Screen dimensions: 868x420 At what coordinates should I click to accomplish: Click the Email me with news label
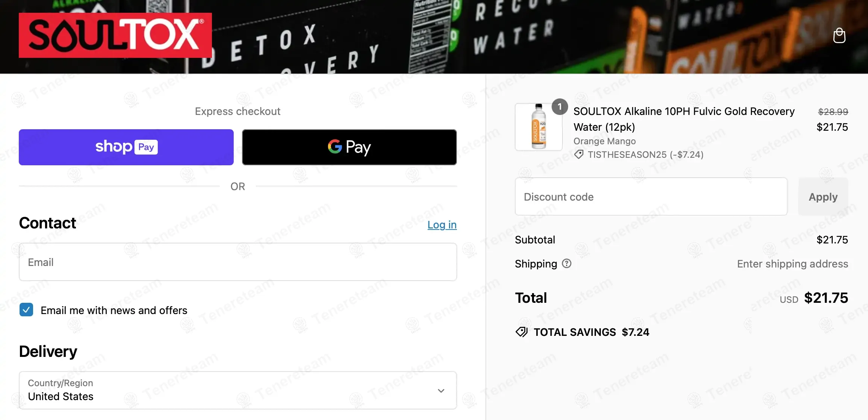point(114,310)
